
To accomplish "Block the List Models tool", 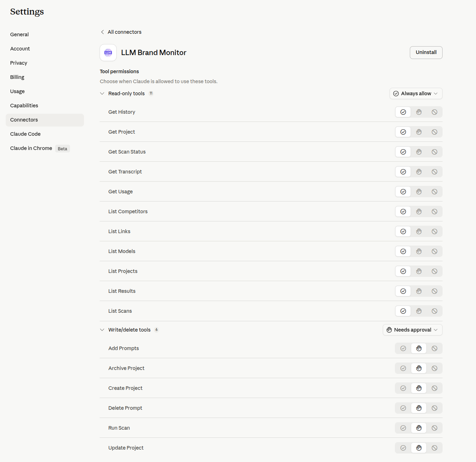I will (x=434, y=251).
